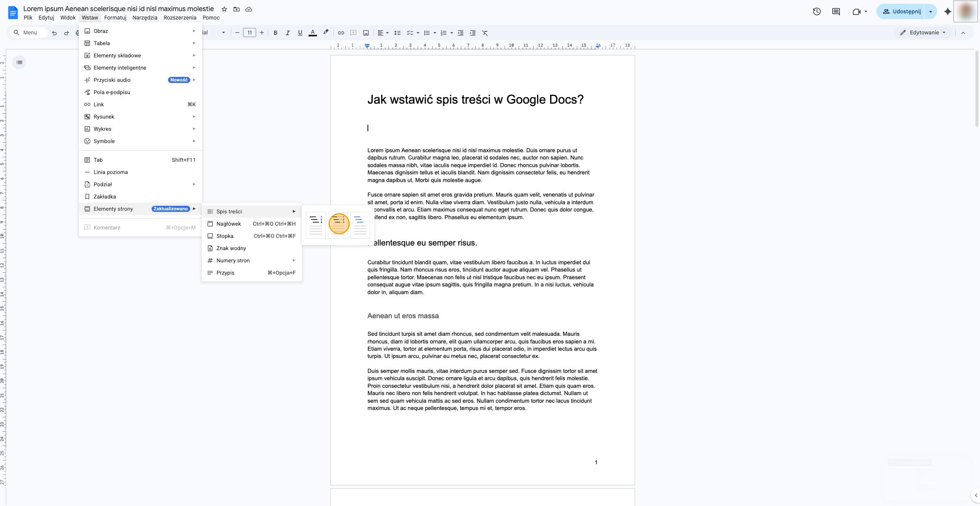This screenshot has width=980, height=506.
Task: Click the Redo arrow in toolbar
Action: [x=67, y=33]
